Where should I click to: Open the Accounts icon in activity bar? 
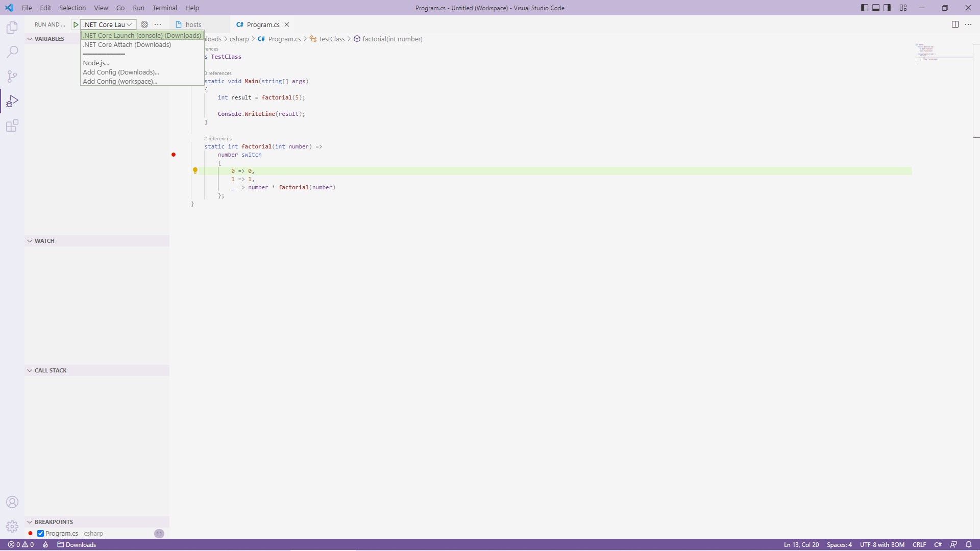12,502
